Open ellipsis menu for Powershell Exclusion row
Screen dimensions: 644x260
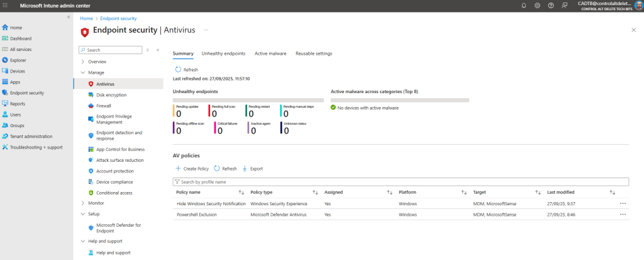pyautogui.click(x=623, y=215)
